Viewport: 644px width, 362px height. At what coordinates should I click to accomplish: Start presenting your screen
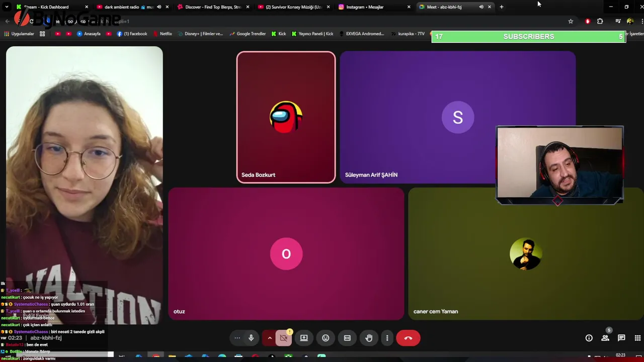click(304, 338)
